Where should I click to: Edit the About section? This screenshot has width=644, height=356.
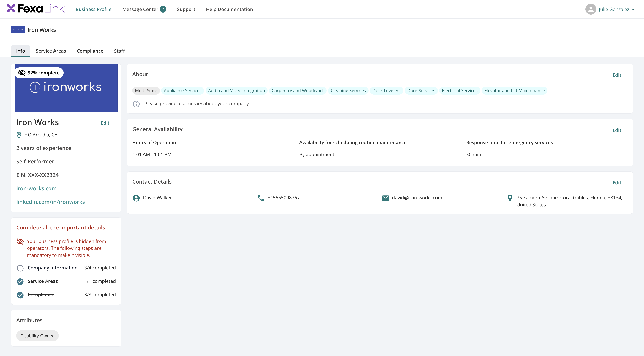(617, 75)
